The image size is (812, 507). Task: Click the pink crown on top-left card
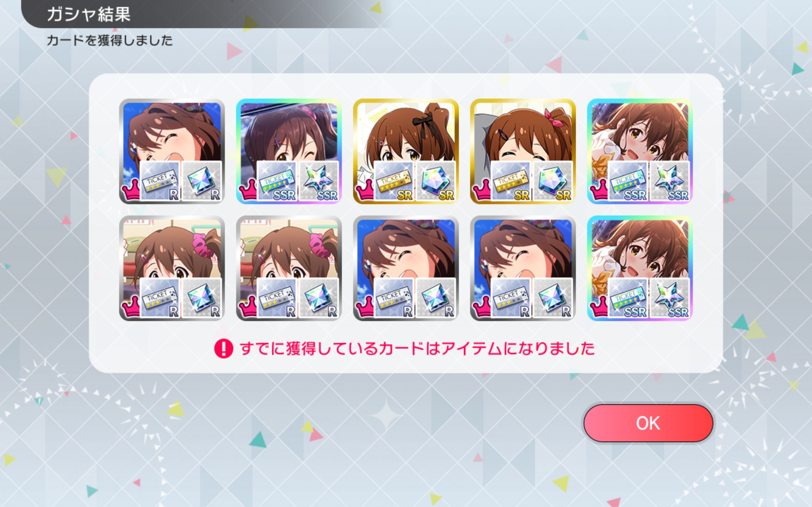pyautogui.click(x=130, y=189)
